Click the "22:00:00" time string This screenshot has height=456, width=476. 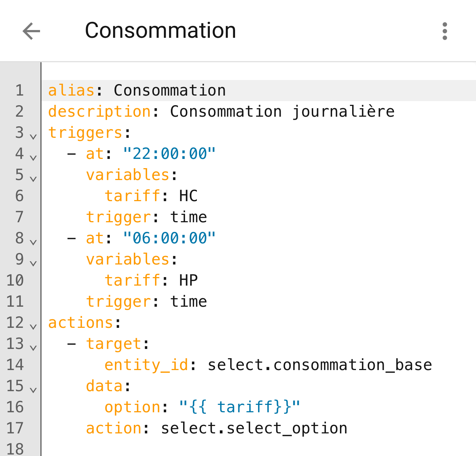pyautogui.click(x=169, y=154)
